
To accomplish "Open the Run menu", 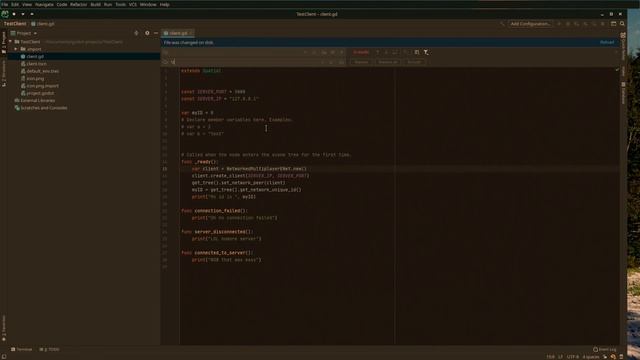I will pos(108,4).
